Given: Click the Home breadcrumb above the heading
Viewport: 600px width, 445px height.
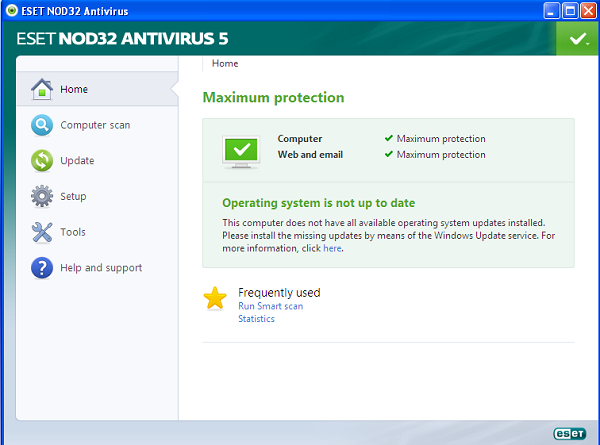Looking at the screenshot, I should [225, 63].
